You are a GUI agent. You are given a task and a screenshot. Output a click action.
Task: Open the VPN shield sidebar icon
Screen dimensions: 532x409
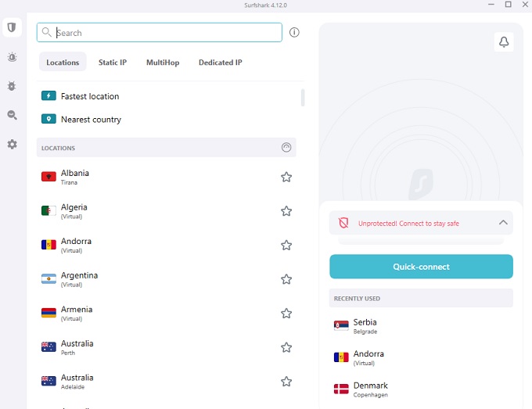pyautogui.click(x=12, y=27)
